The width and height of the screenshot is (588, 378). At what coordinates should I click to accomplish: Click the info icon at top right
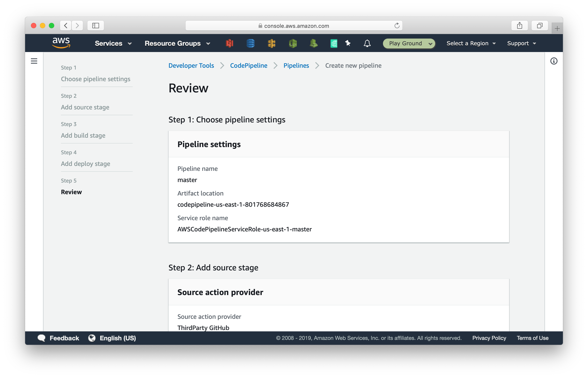click(554, 61)
